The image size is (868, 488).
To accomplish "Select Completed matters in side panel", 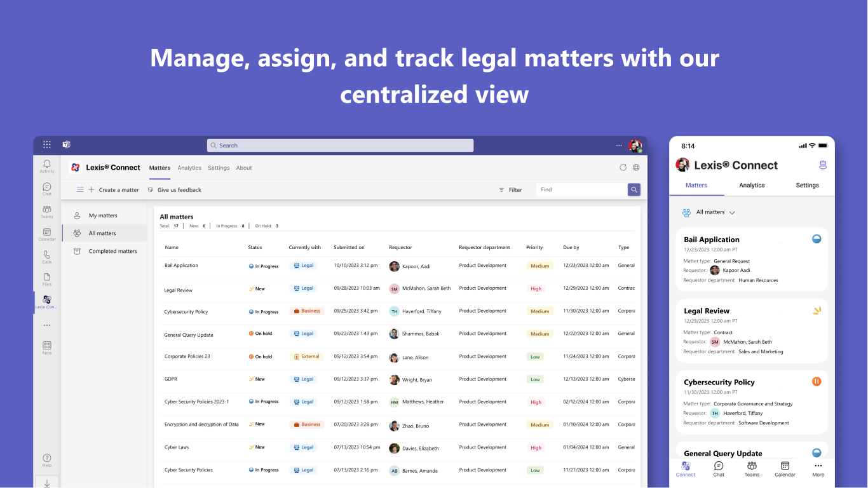I will (104, 251).
